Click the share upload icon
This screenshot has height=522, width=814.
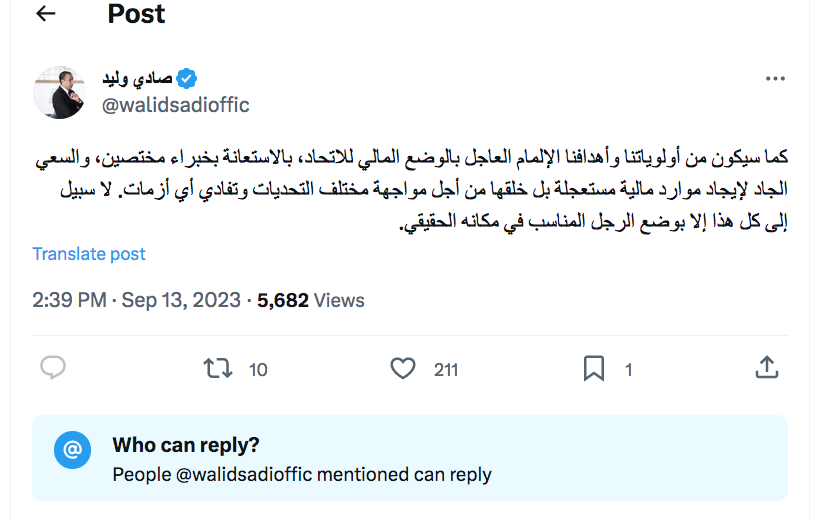pyautogui.click(x=766, y=368)
